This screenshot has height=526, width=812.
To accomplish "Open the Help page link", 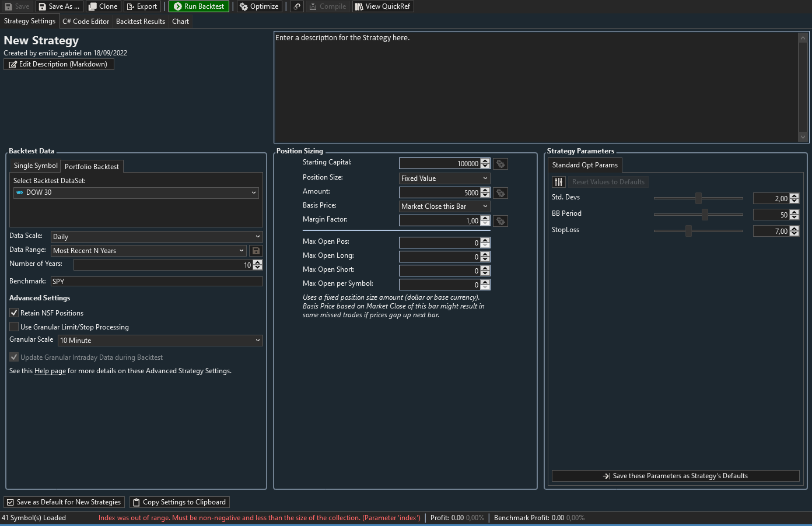I will pos(50,371).
